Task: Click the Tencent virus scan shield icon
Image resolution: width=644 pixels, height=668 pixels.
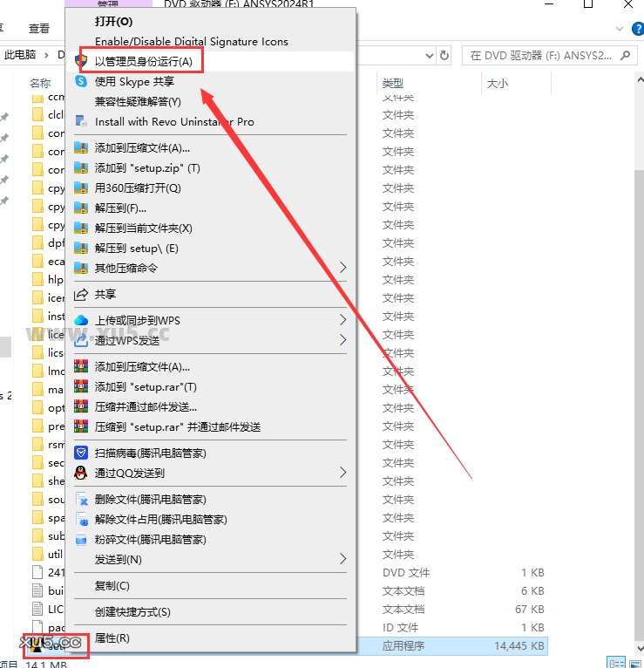Action: 81,453
